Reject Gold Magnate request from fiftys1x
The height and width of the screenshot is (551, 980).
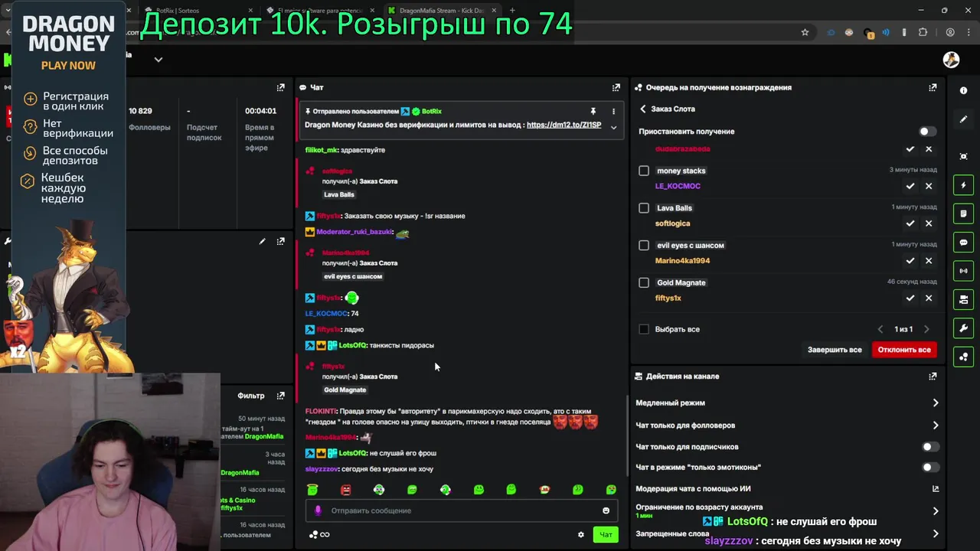coord(929,298)
